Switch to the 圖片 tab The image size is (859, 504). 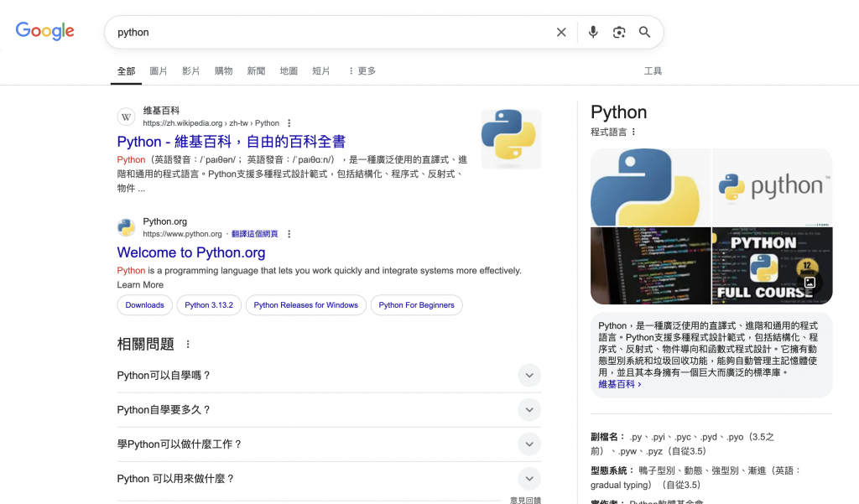pos(159,71)
